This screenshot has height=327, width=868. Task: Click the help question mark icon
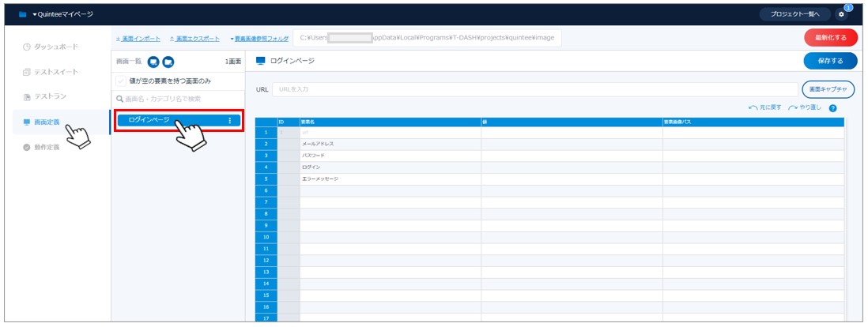point(832,107)
